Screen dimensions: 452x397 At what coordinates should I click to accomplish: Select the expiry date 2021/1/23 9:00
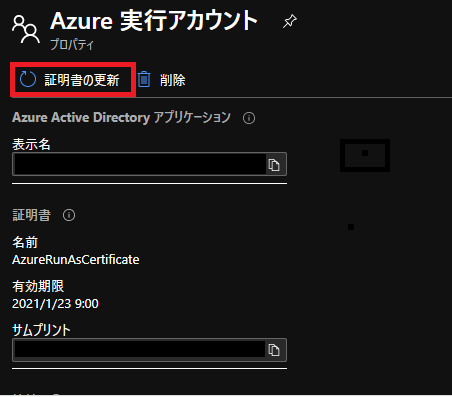(x=55, y=304)
